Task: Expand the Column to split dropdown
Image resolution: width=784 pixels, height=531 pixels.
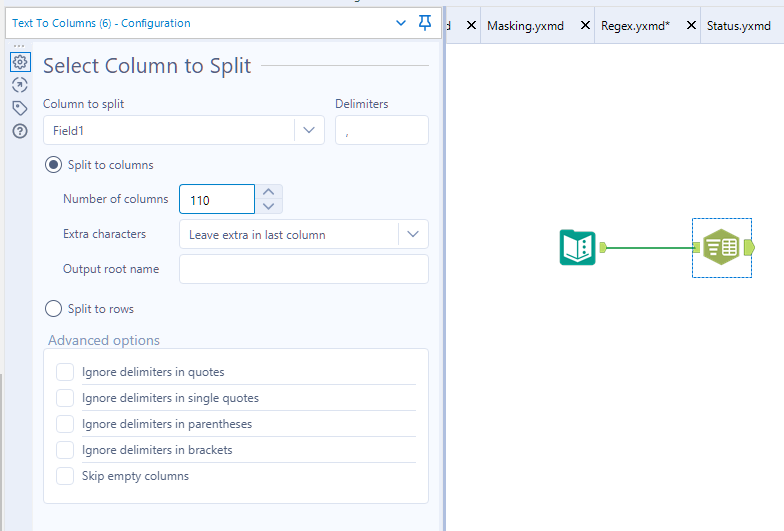Action: (308, 130)
